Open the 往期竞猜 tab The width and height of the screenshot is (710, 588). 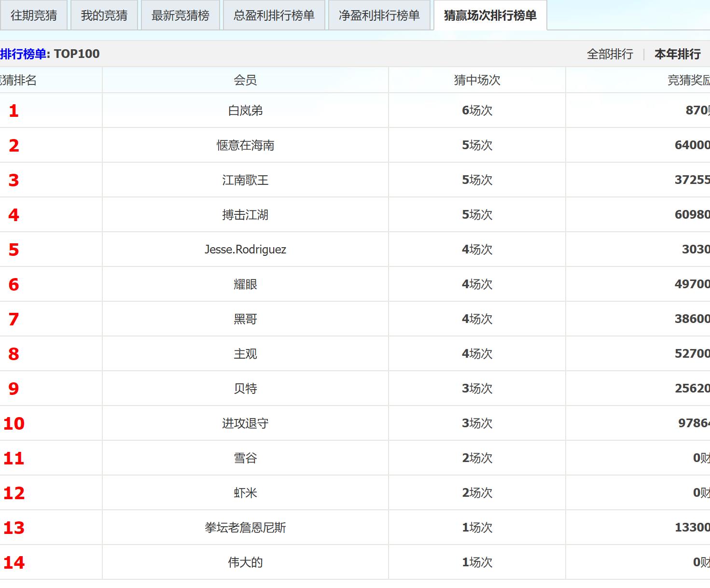click(x=34, y=15)
